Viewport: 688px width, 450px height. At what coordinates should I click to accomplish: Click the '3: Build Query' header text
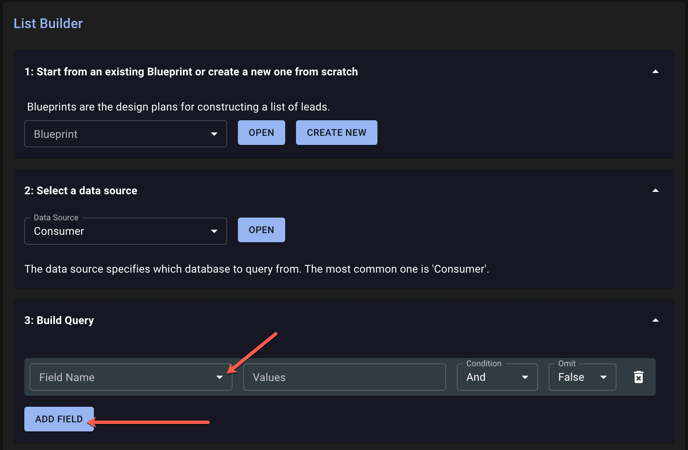tap(59, 320)
